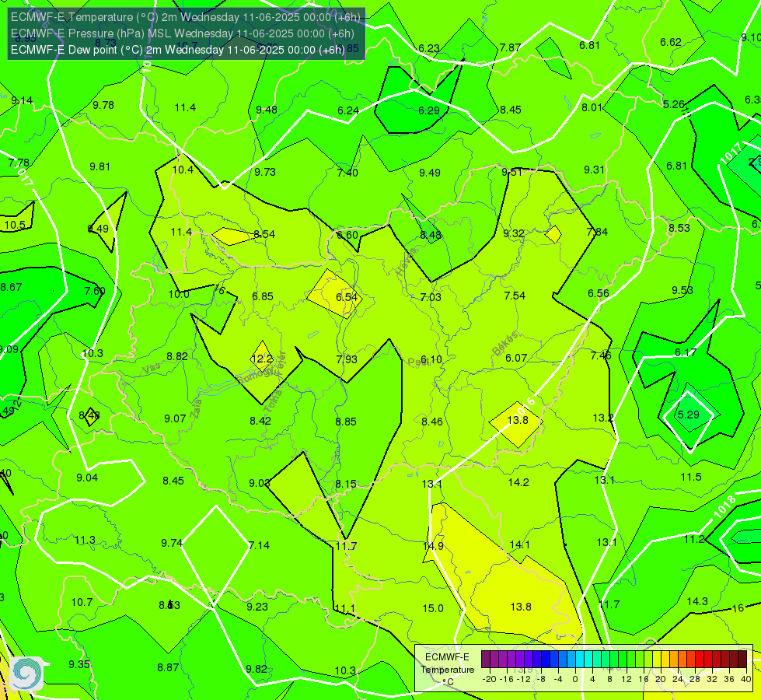Click the 10.4 dew point value
The width and height of the screenshot is (761, 700).
pyautogui.click(x=183, y=170)
